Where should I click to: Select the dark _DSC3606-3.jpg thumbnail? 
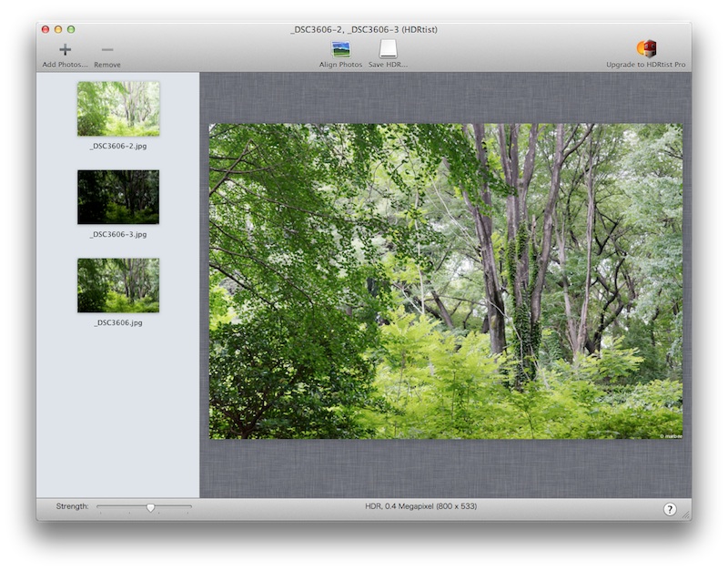pos(118,196)
